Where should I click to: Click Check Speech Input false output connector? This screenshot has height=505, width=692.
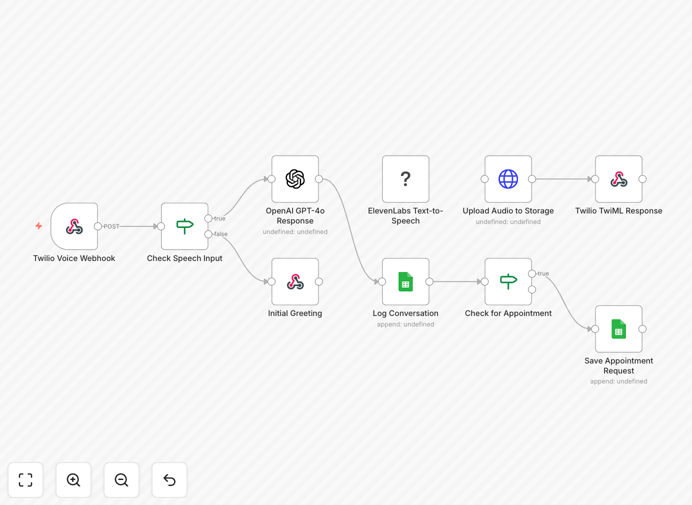pyautogui.click(x=208, y=234)
